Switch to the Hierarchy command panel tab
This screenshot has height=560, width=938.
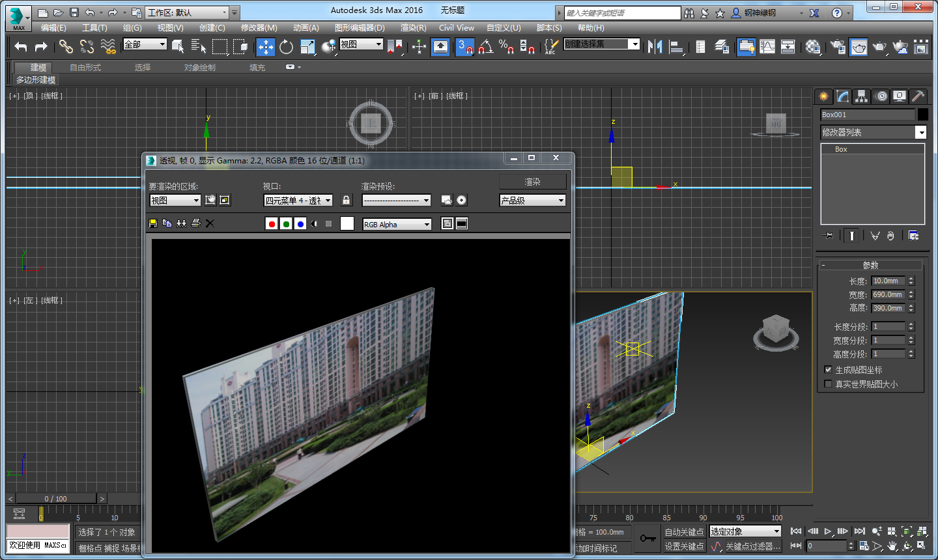pos(862,96)
